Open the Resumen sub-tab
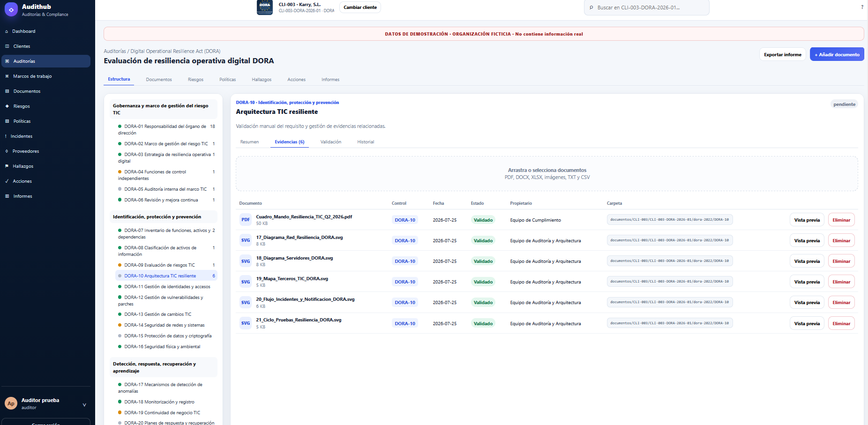Image resolution: width=868 pixels, height=425 pixels. (249, 142)
